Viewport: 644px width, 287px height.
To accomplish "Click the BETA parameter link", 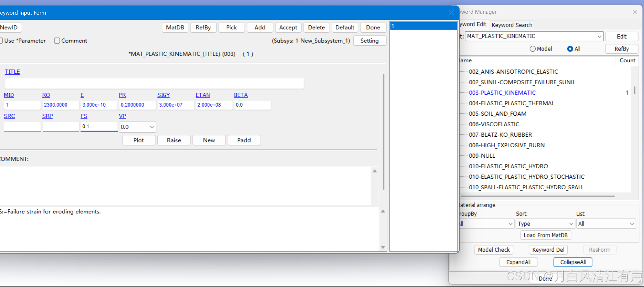I will (x=241, y=95).
